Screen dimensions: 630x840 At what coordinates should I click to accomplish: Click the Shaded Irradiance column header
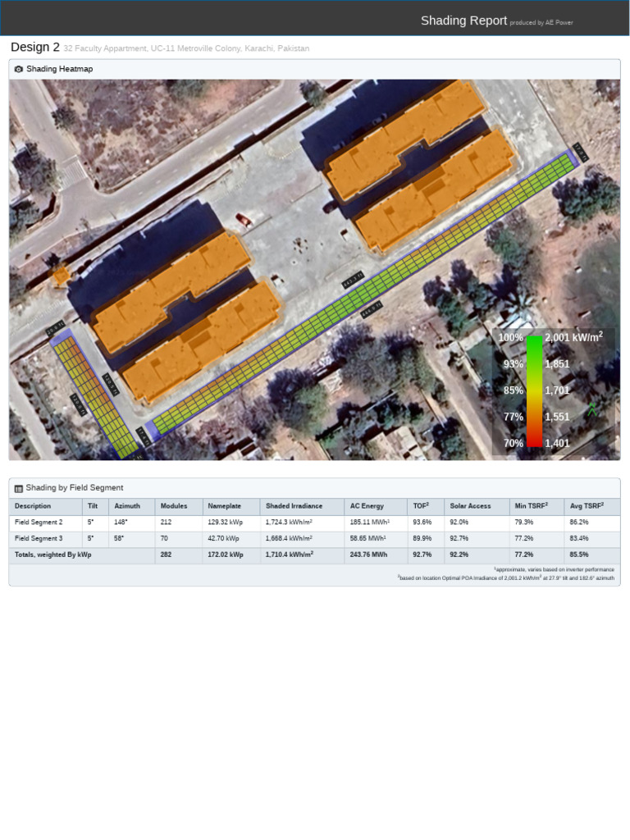pos(294,506)
